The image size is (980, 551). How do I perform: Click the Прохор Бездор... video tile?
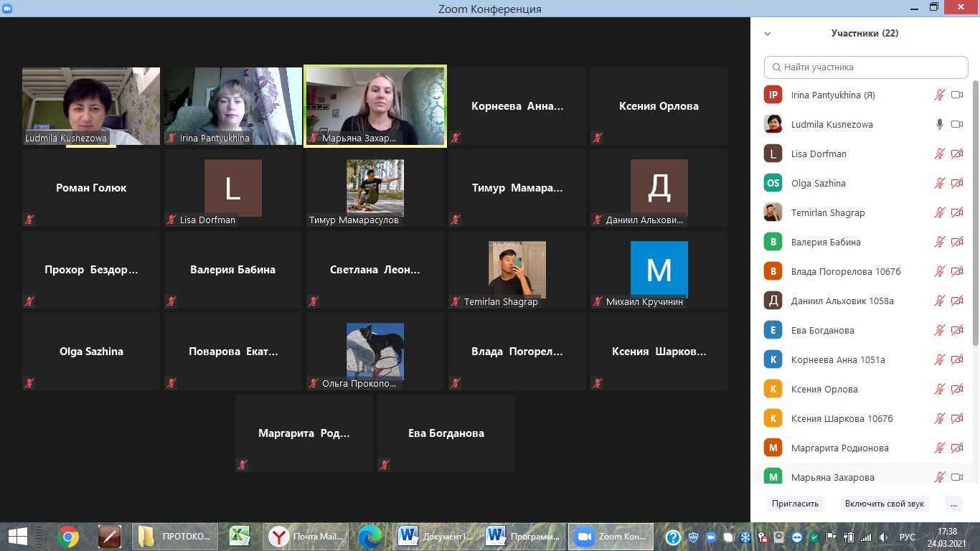coord(91,270)
